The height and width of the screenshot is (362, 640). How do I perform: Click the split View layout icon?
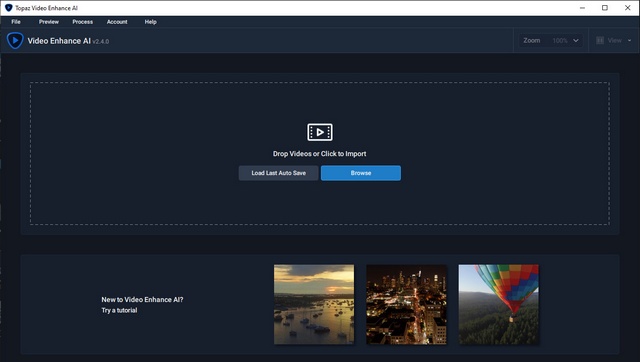[x=600, y=40]
